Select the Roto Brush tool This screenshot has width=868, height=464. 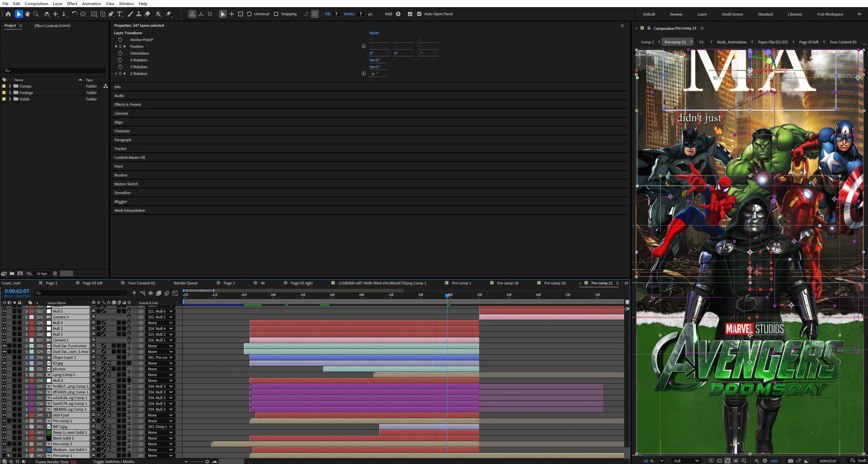[158, 14]
